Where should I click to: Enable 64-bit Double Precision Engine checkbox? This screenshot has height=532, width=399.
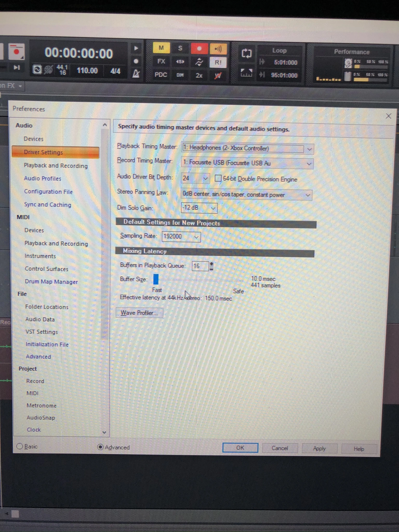click(218, 178)
